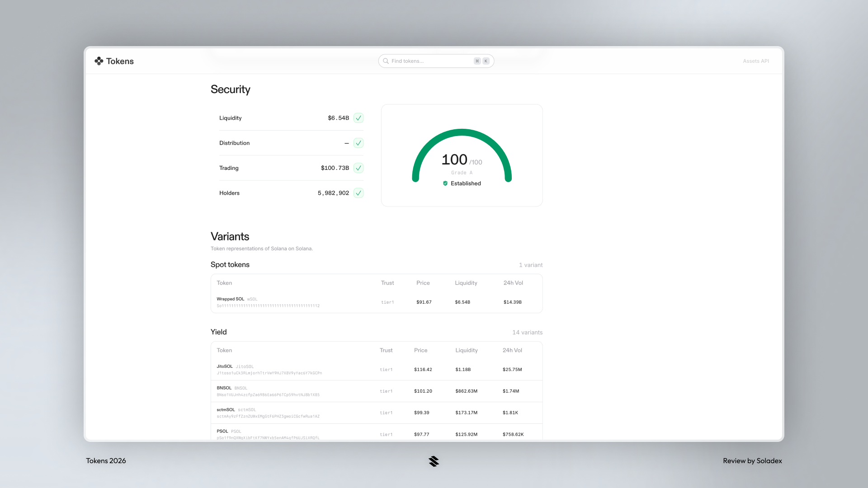Click the 100/100 score gauge
This screenshot has height=488, width=868.
(x=462, y=159)
